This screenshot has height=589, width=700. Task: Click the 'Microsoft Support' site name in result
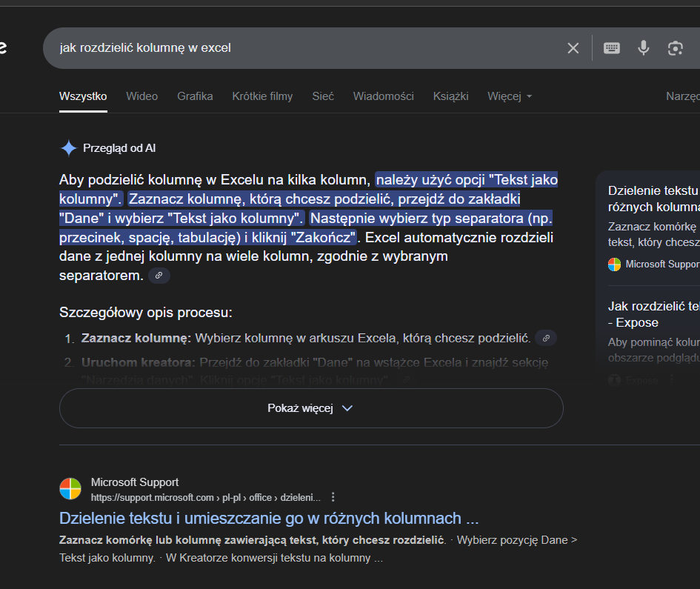pyautogui.click(x=135, y=482)
